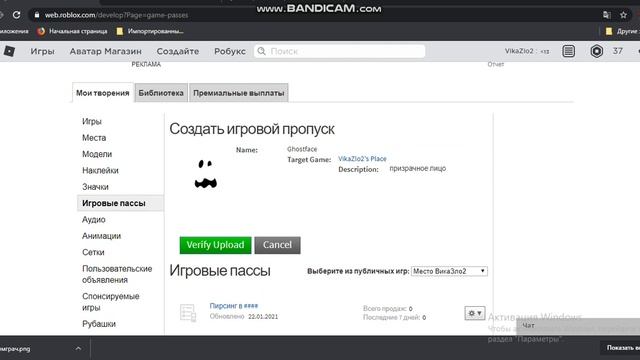
Task: Open the Другие bookmarks folder
Action: click(622, 31)
